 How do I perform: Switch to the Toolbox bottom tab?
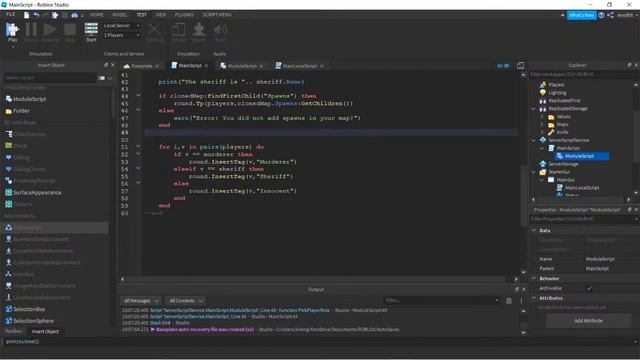tap(13, 331)
